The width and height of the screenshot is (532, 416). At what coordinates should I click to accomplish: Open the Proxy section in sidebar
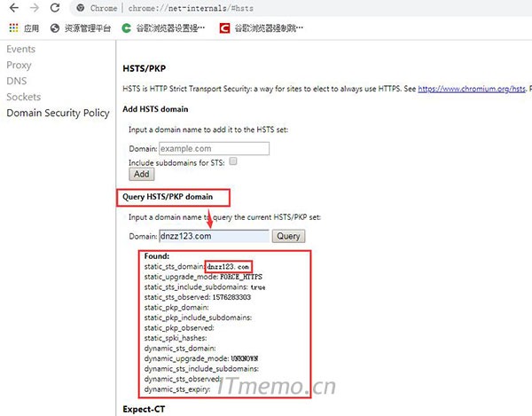click(x=19, y=65)
